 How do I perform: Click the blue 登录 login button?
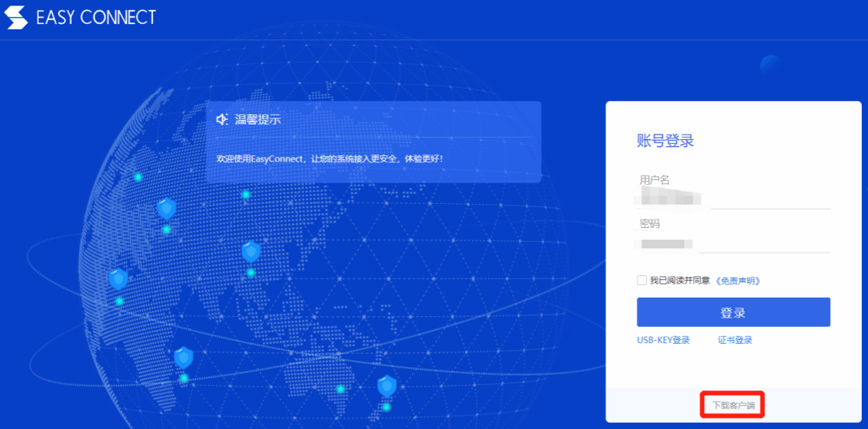(733, 312)
